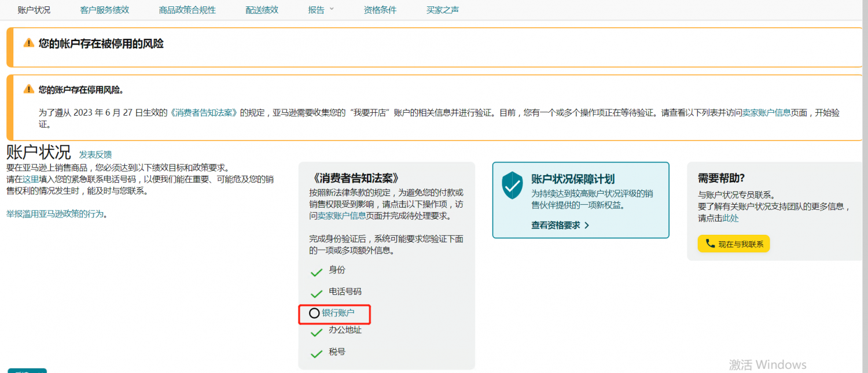Open the 银行账户 verification item
Viewport: 868px width, 373px height.
pos(338,313)
